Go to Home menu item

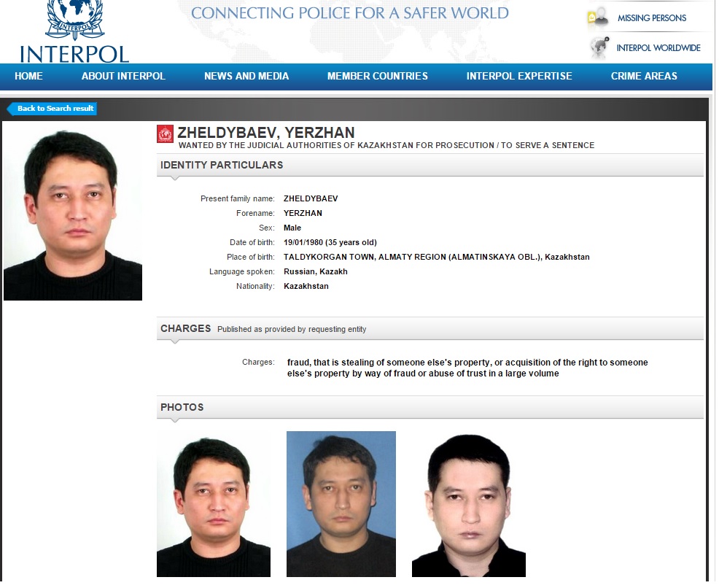point(28,76)
